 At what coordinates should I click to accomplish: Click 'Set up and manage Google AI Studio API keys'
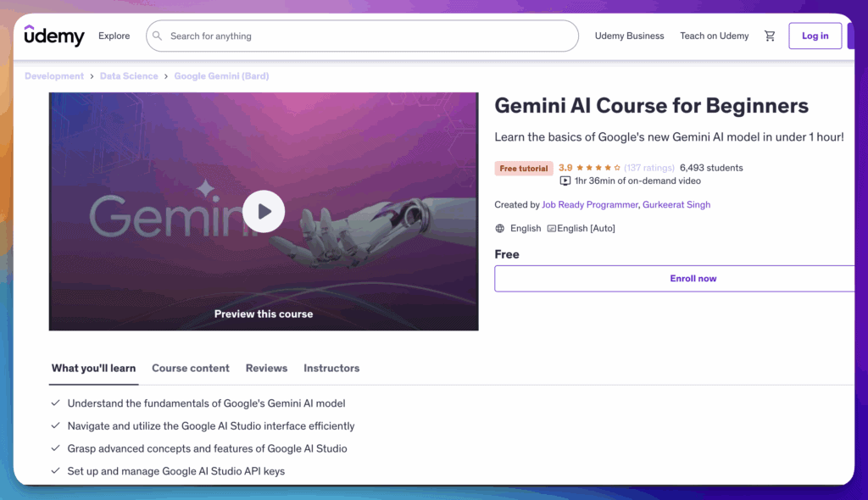tap(176, 472)
